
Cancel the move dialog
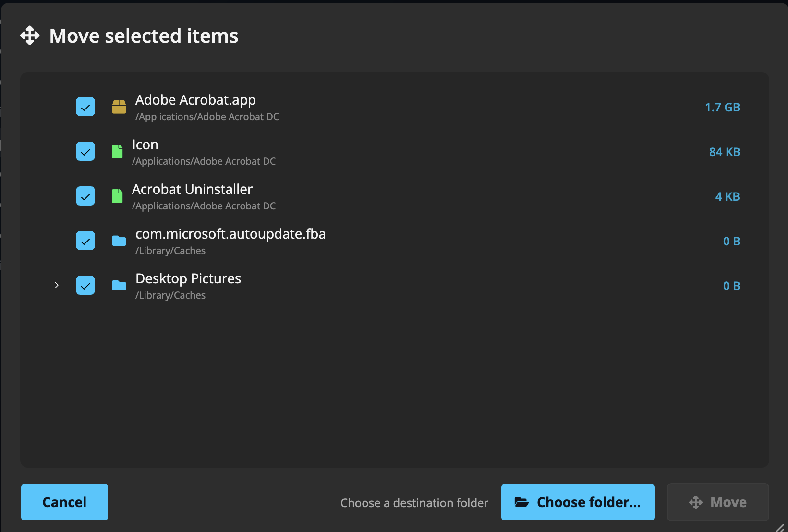[x=64, y=502]
